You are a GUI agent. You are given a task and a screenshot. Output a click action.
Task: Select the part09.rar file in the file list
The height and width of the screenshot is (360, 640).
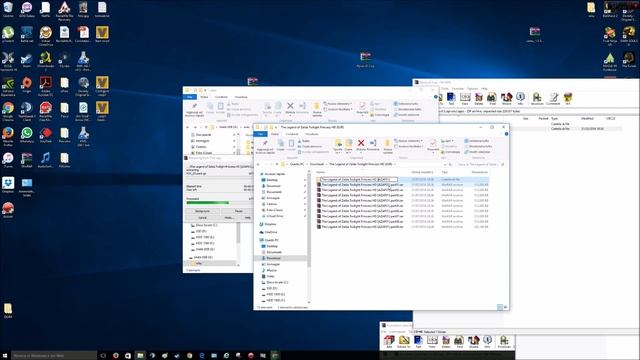(x=361, y=227)
